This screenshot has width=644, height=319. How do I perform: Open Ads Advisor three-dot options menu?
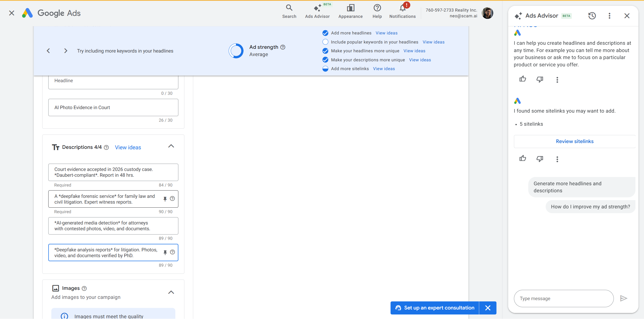(x=609, y=16)
